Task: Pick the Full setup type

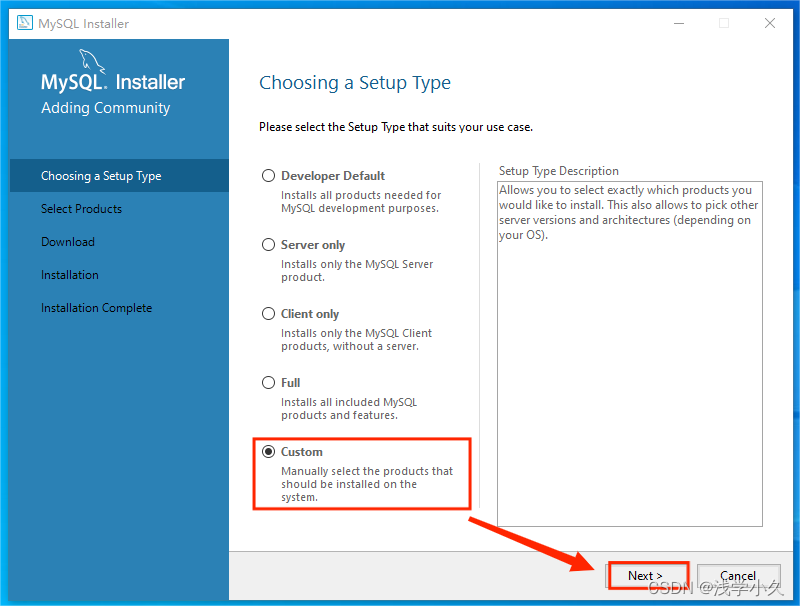Action: (268, 383)
